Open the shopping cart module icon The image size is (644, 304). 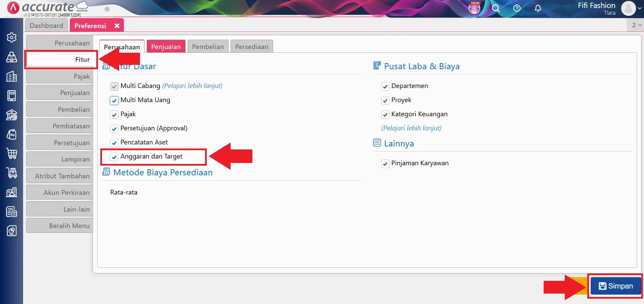[12, 154]
